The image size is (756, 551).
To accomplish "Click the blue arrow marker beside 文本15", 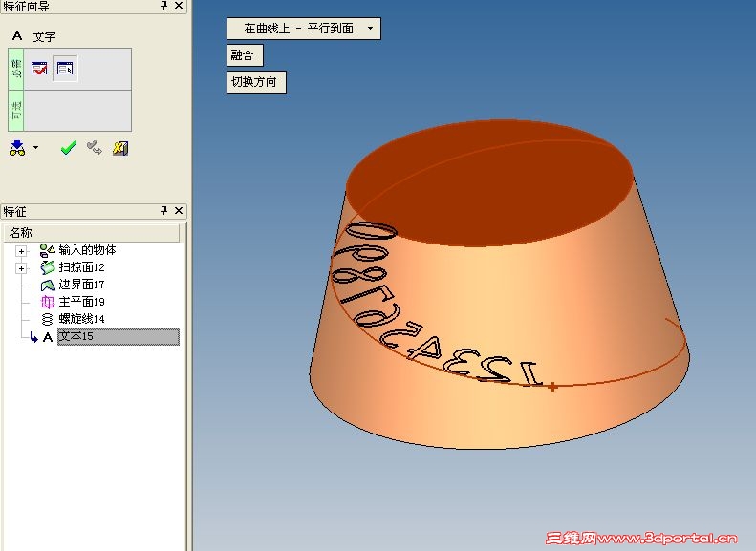I will (x=33, y=337).
